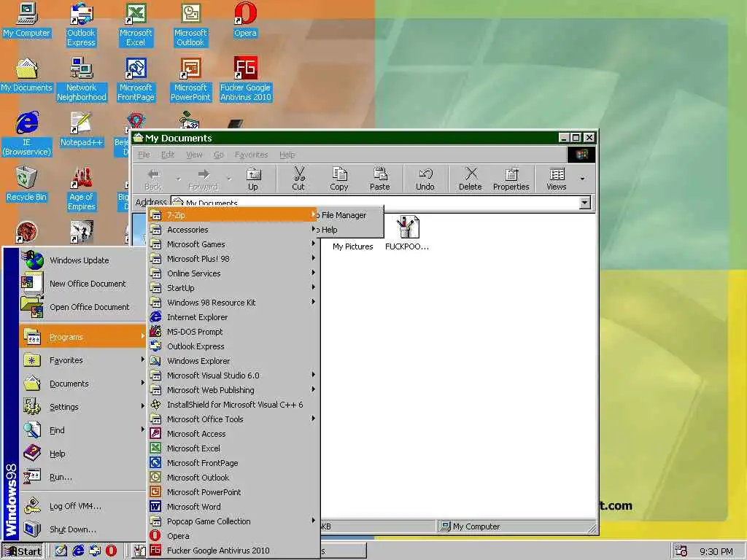Click the Start button on taskbar
Image resolution: width=747 pixels, height=560 pixels.
tap(23, 551)
